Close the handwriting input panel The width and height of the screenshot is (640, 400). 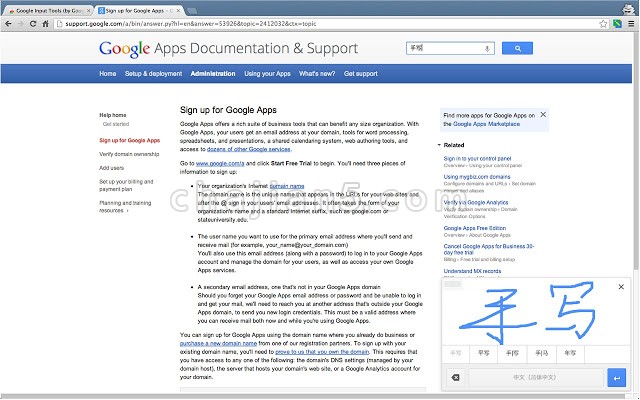point(621,287)
